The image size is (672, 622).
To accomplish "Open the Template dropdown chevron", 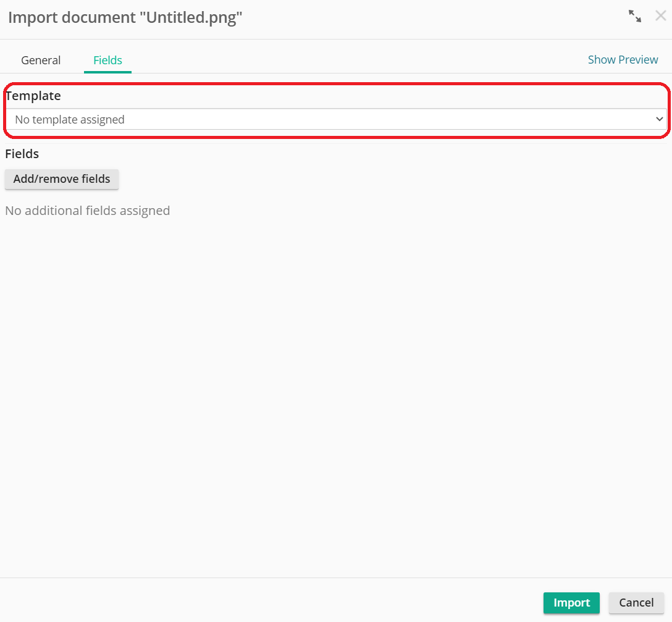I will (x=658, y=119).
